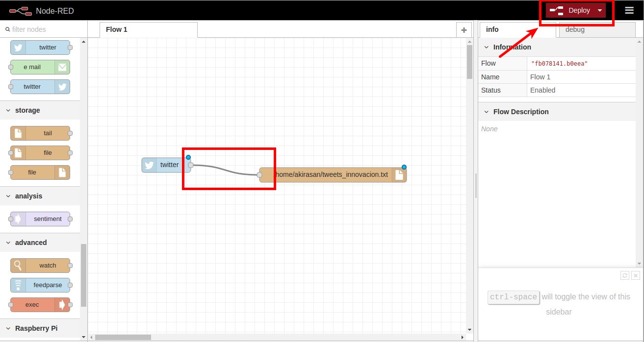The width and height of the screenshot is (644, 342).
Task: Click the palette scrollbar thumb
Action: point(83,275)
